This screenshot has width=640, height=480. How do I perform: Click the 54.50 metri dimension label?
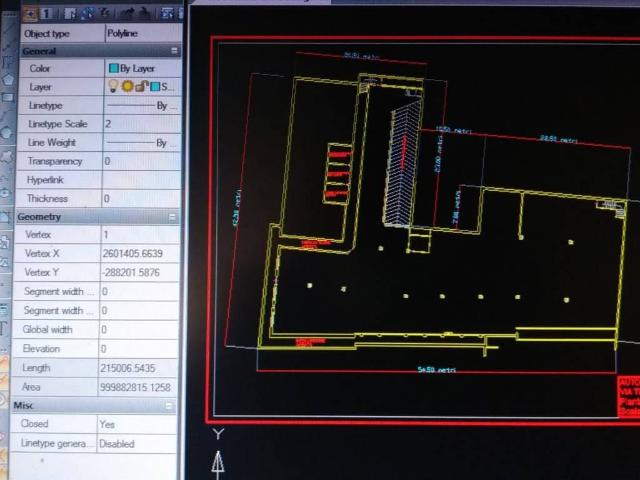(436, 370)
